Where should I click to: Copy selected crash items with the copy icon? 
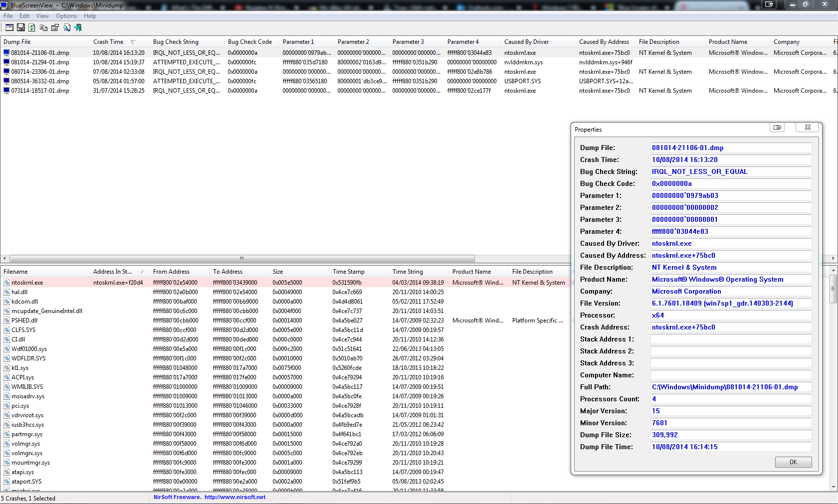tap(43, 27)
